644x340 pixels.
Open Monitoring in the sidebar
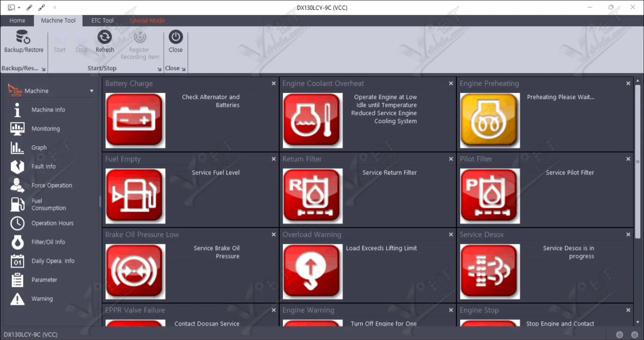pyautogui.click(x=46, y=128)
